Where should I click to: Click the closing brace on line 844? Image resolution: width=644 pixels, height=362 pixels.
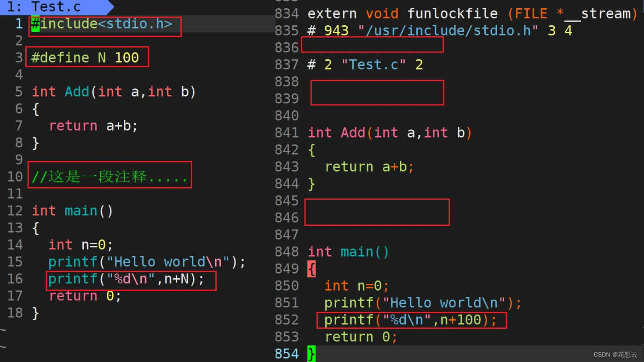(x=312, y=184)
